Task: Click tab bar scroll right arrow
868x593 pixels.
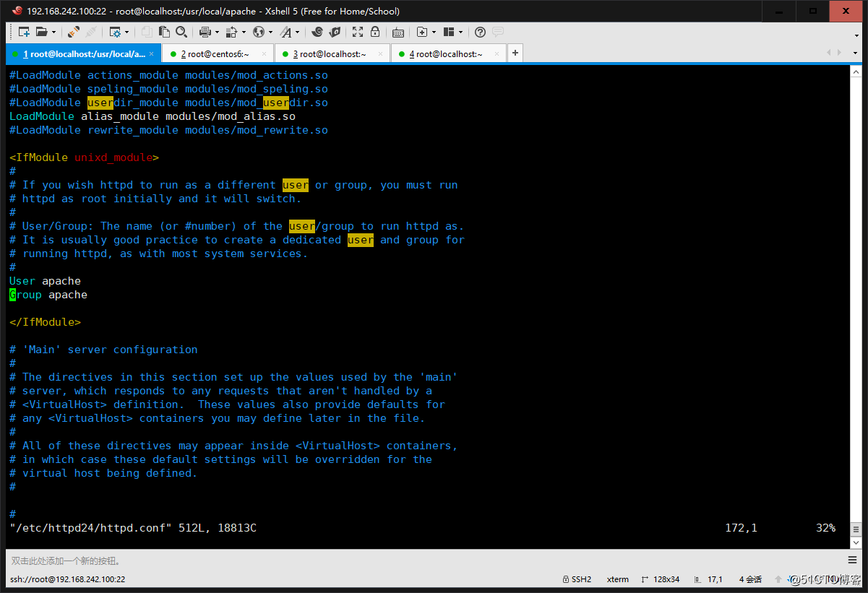Action: click(x=839, y=53)
